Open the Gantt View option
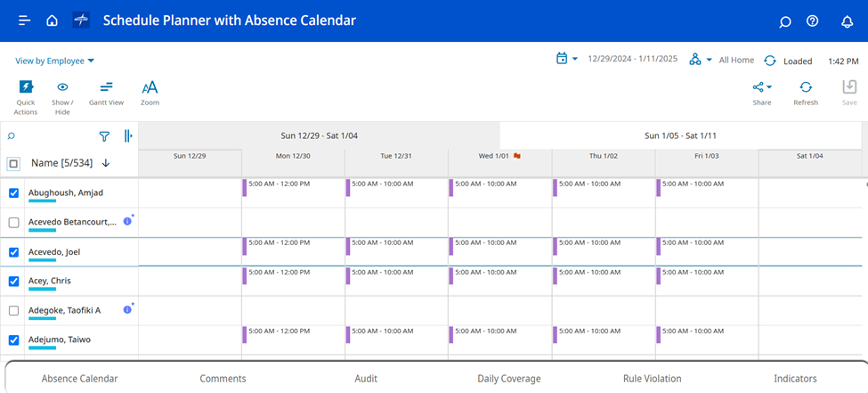The image size is (868, 393). tap(106, 94)
